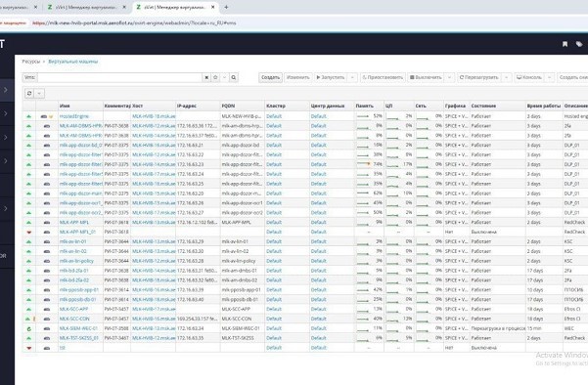The width and height of the screenshot is (588, 385).
Task: Click the star bookmark icon in the search bar
Action: pyautogui.click(x=215, y=77)
